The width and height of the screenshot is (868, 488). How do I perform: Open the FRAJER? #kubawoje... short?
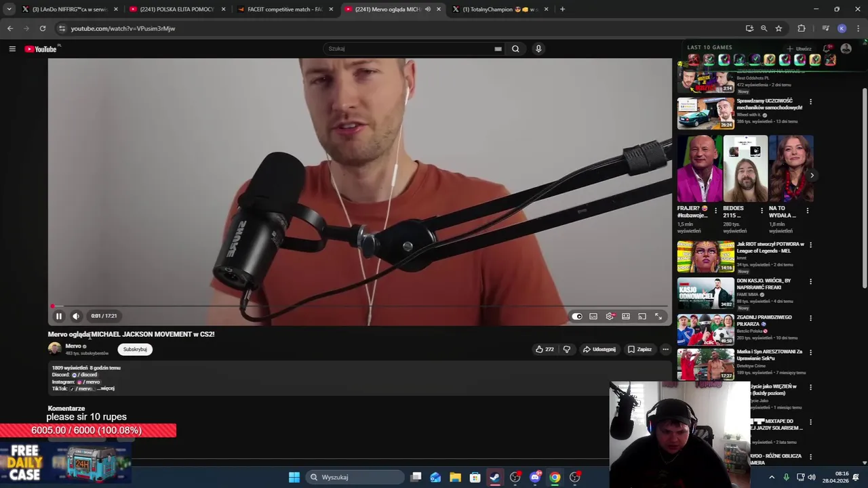pyautogui.click(x=699, y=169)
